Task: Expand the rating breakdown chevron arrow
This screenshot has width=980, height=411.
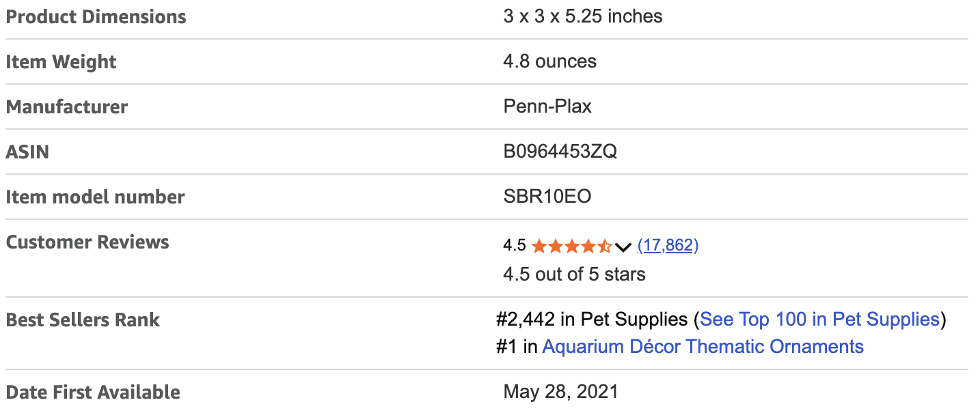Action: [623, 246]
